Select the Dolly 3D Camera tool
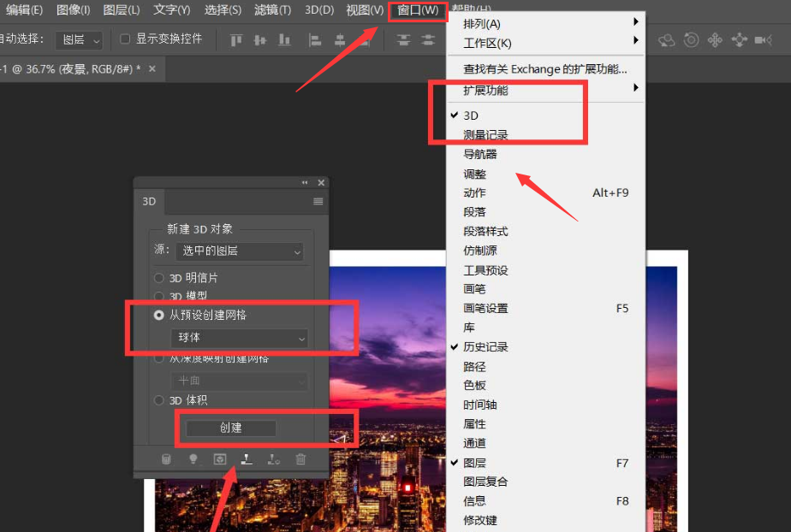 [x=740, y=39]
